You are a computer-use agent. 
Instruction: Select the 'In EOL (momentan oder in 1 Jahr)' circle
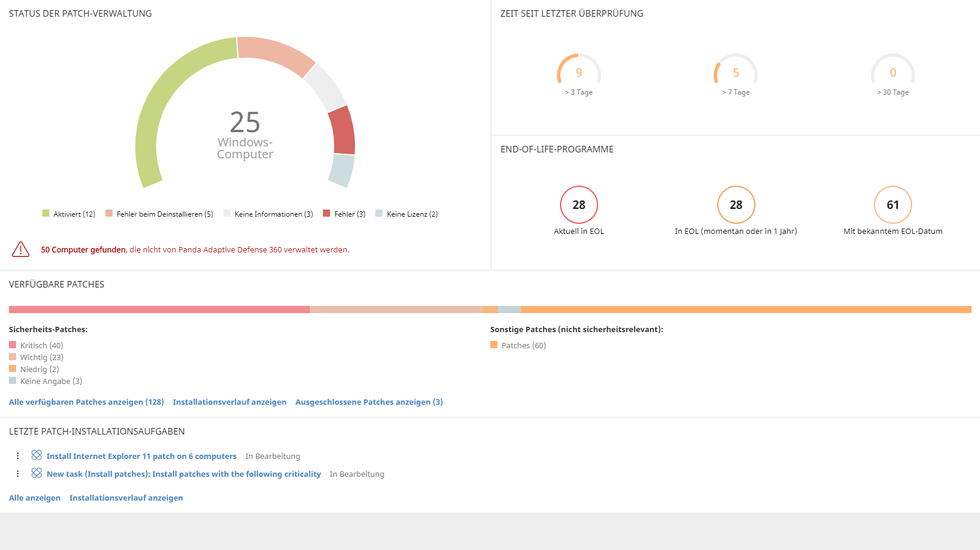(x=736, y=205)
